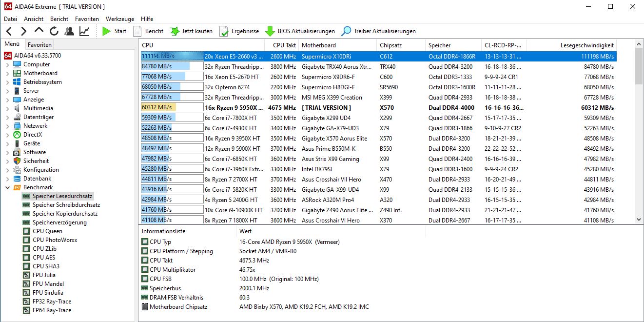Open the Ansicht menu
The height and width of the screenshot is (322, 644).
coord(34,19)
